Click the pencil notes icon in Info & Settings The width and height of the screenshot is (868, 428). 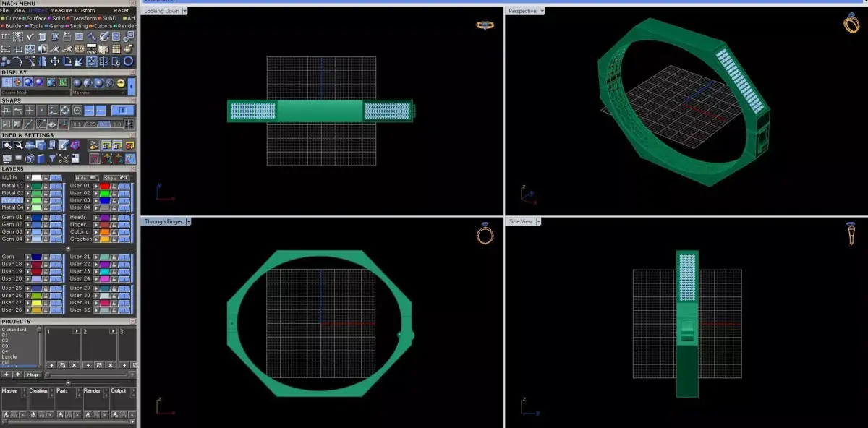(64, 145)
